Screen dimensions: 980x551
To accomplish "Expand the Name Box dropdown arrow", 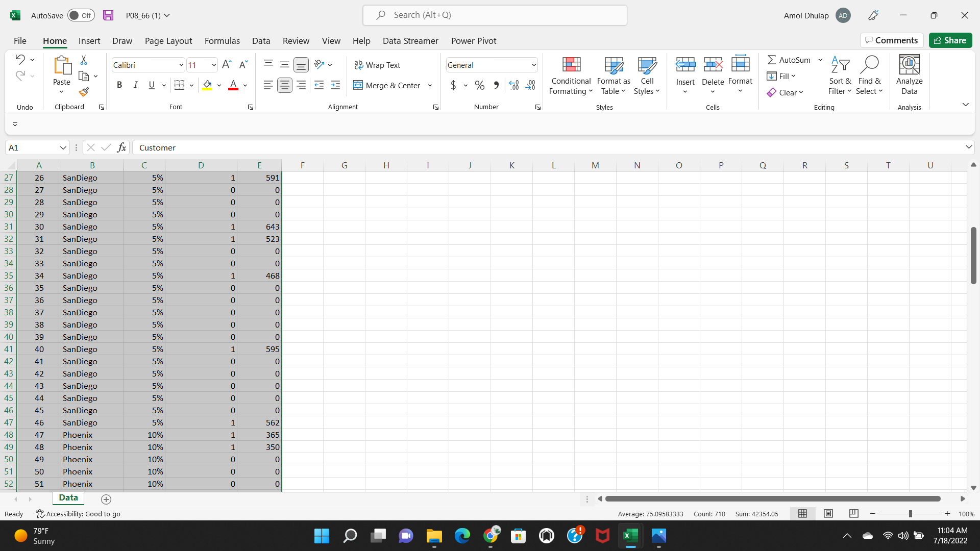I will 63,148.
